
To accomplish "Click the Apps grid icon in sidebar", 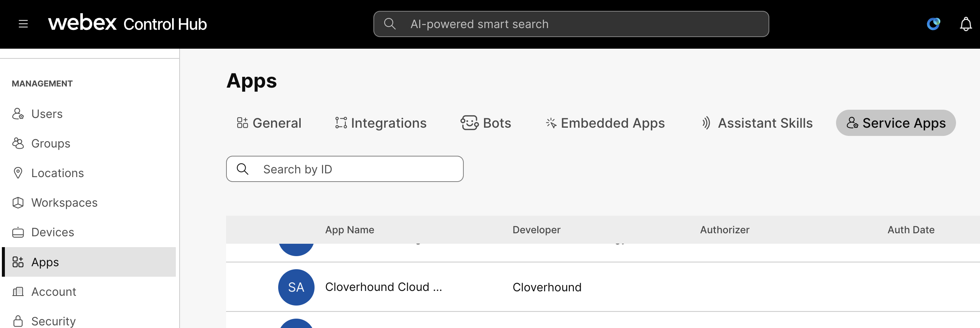I will click(x=18, y=262).
